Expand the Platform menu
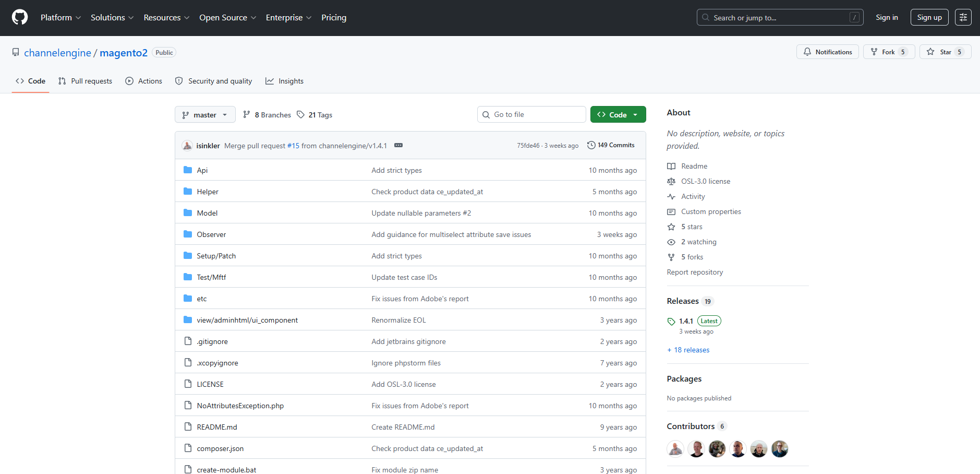This screenshot has width=980, height=474. pyautogui.click(x=61, y=17)
